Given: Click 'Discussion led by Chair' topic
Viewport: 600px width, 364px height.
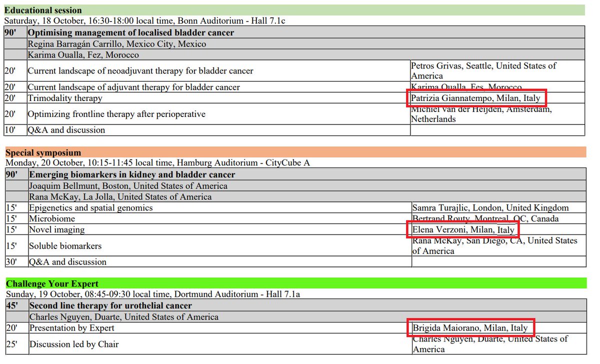Looking at the screenshot, I should point(74,344).
